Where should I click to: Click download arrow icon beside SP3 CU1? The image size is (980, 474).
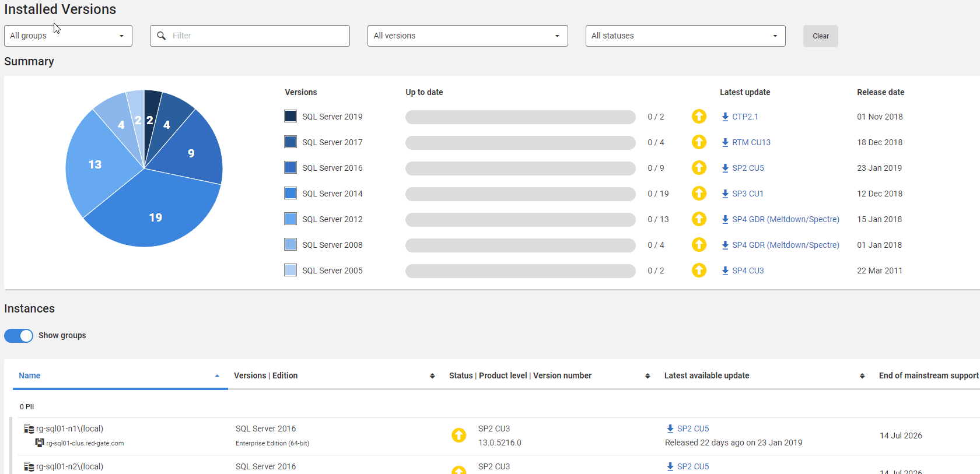click(725, 194)
